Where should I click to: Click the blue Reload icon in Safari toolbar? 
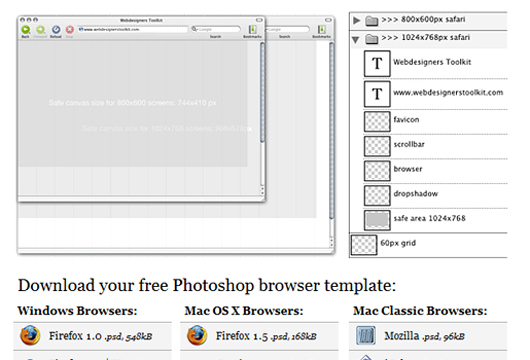point(56,30)
